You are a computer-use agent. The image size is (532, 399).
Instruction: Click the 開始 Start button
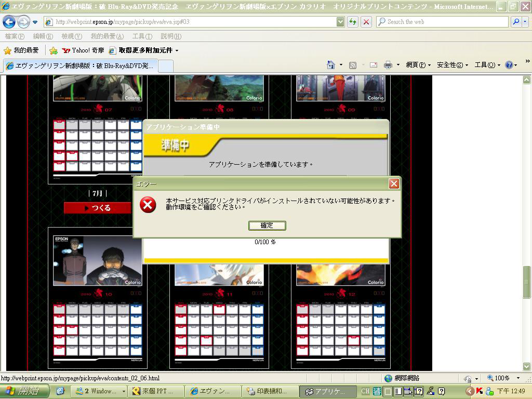click(x=24, y=391)
